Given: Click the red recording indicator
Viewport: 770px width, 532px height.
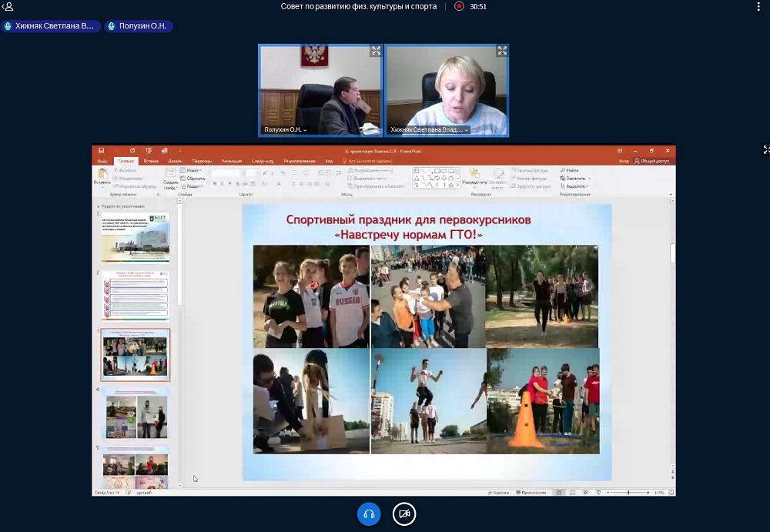Looking at the screenshot, I should click(x=459, y=6).
